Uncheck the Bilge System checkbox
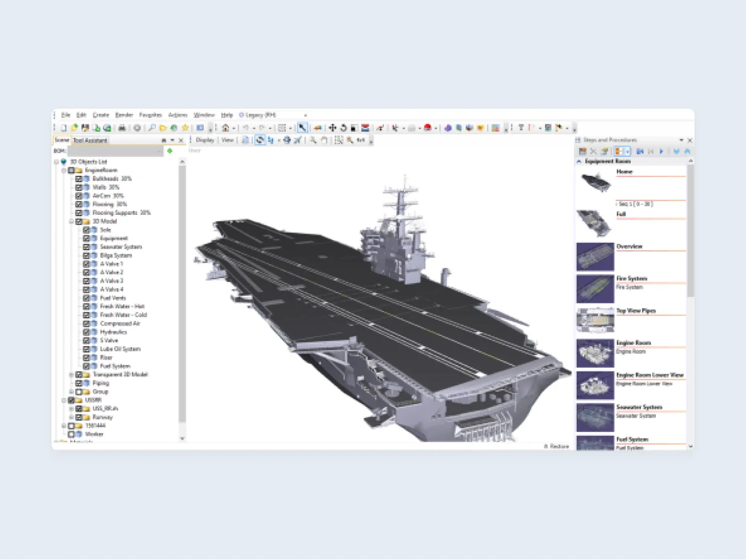The image size is (746, 560). [x=86, y=256]
